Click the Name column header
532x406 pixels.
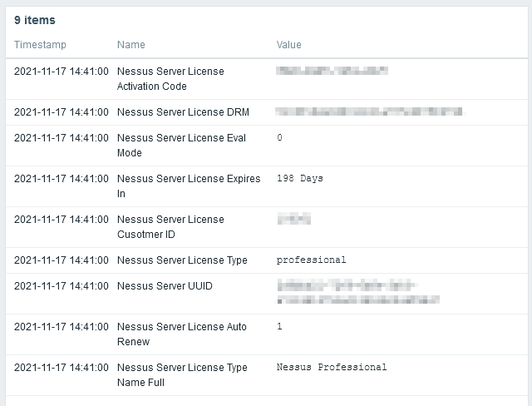(131, 45)
